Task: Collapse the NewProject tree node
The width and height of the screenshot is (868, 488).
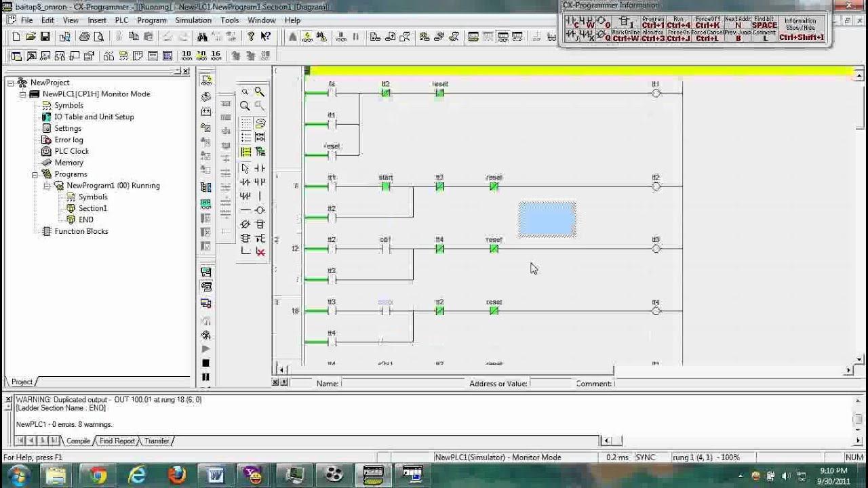Action: pyautogui.click(x=11, y=83)
